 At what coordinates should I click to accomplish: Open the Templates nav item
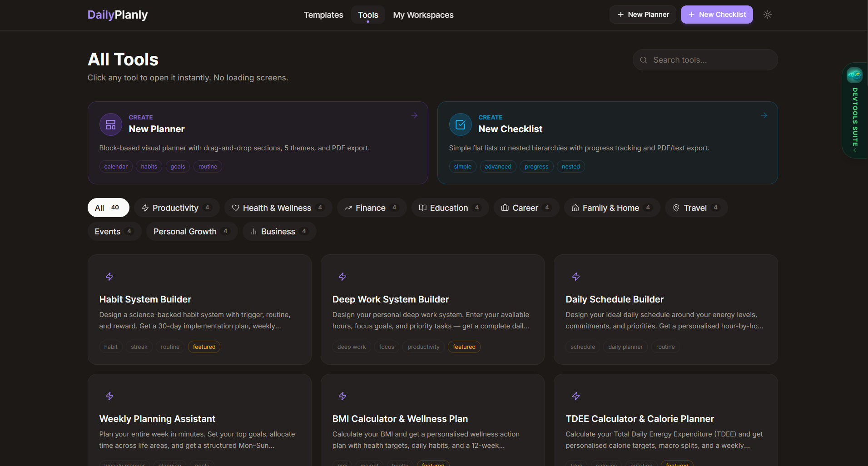point(323,15)
